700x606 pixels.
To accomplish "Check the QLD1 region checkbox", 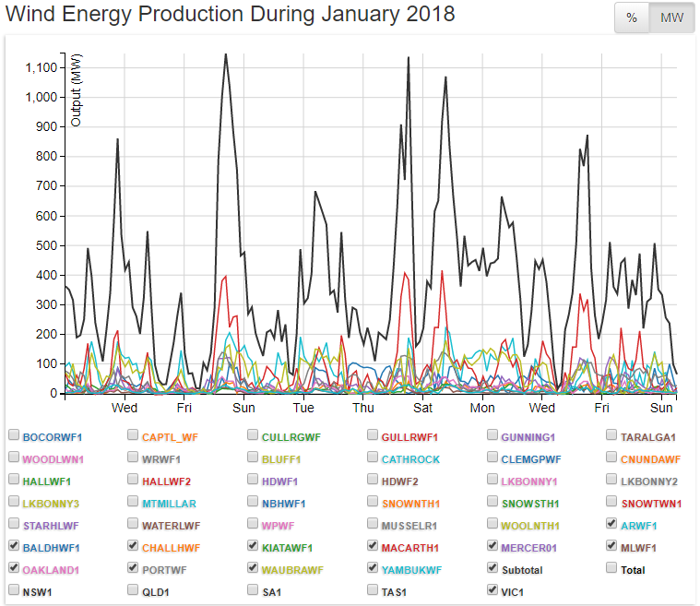I will coord(134,590).
